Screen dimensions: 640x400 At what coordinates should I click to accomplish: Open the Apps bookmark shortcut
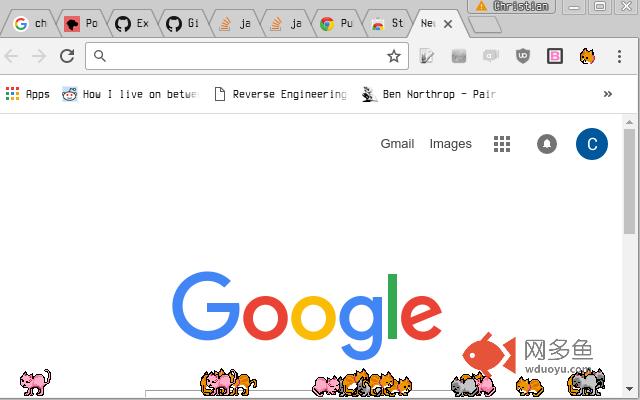(28, 94)
